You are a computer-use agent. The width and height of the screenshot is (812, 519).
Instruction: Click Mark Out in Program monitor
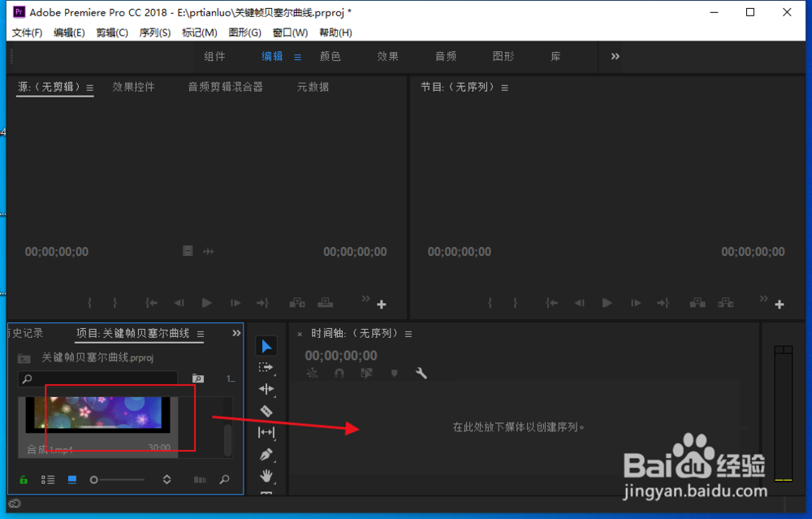click(516, 303)
